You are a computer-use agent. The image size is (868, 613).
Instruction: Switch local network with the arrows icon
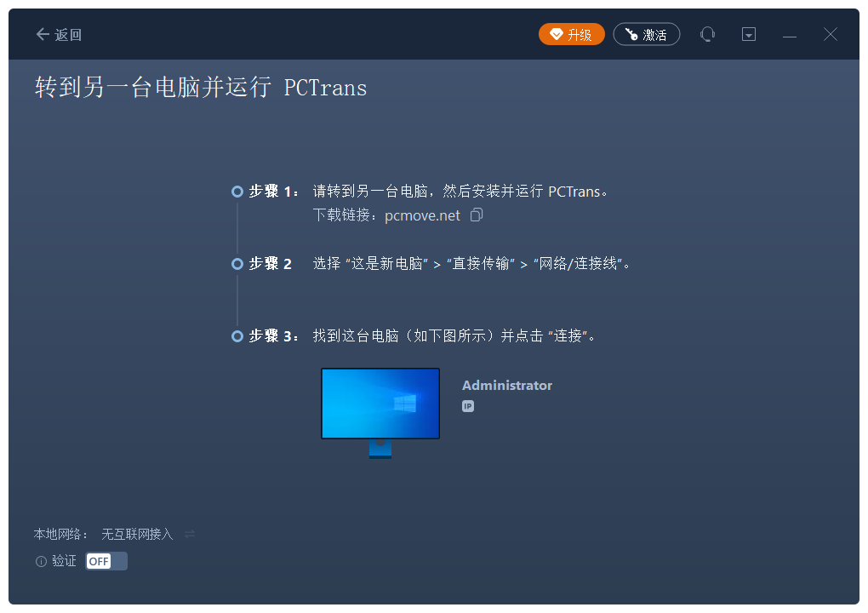coord(190,534)
